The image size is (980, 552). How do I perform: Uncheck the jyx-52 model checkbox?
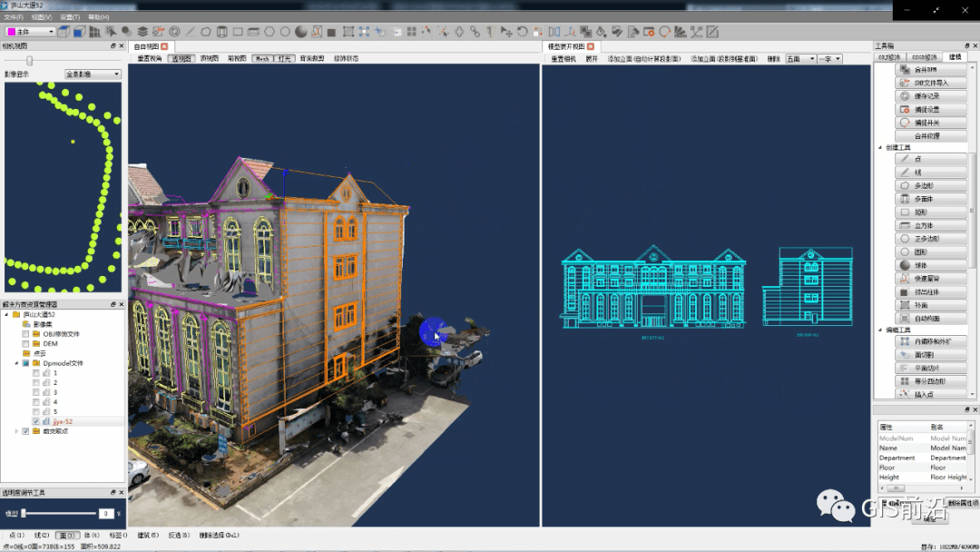tap(35, 421)
